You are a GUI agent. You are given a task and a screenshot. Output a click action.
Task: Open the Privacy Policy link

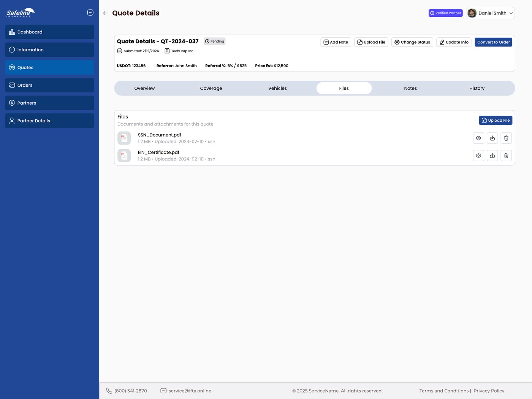(x=489, y=391)
